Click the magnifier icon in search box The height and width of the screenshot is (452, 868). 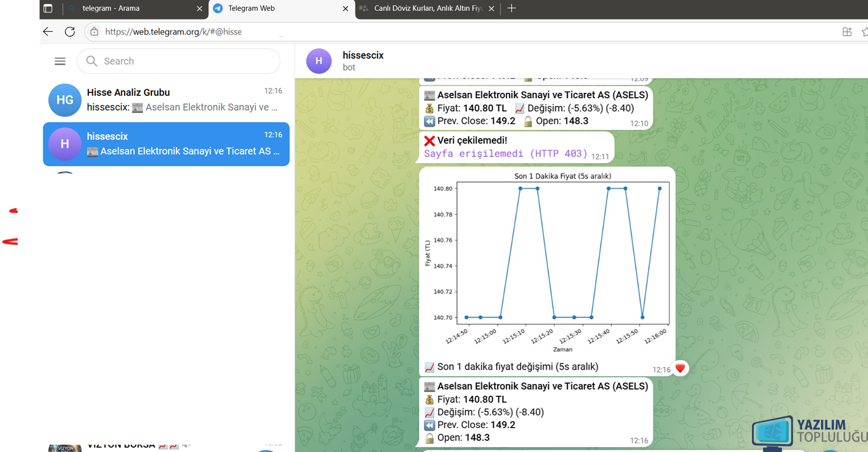[92, 61]
